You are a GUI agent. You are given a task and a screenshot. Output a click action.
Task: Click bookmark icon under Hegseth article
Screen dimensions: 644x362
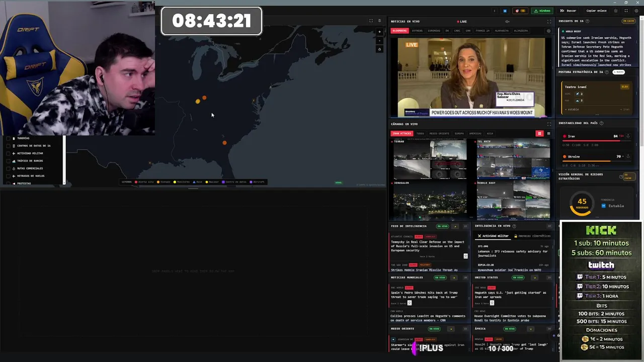492,303
